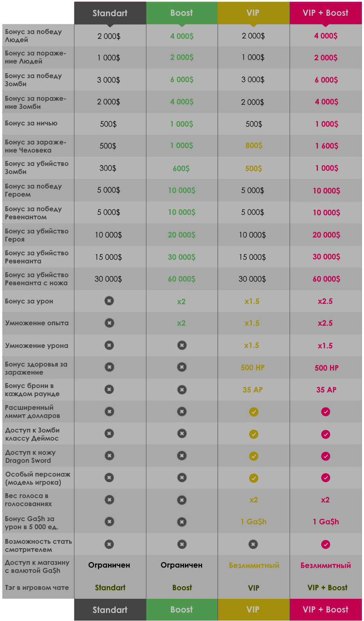The height and width of the screenshot is (621, 364).
Task: Click Boost armor bonus cross icon
Action: [182, 389]
